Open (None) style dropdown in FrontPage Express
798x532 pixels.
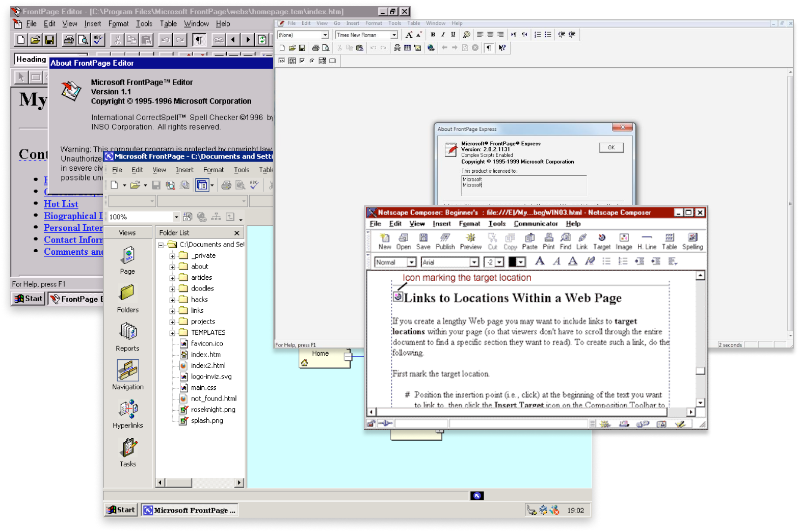[325, 35]
